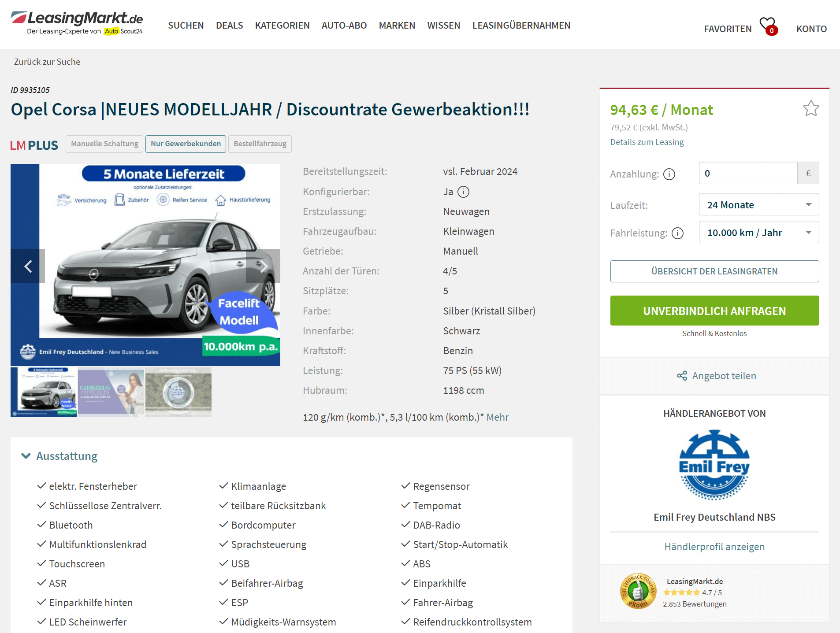Click Angebot teilen link
Screen dimensions: 840x633
tap(724, 376)
